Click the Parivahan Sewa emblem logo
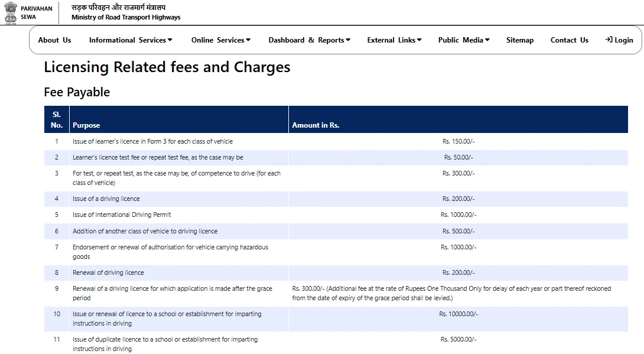This screenshot has height=354, width=644. [11, 12]
